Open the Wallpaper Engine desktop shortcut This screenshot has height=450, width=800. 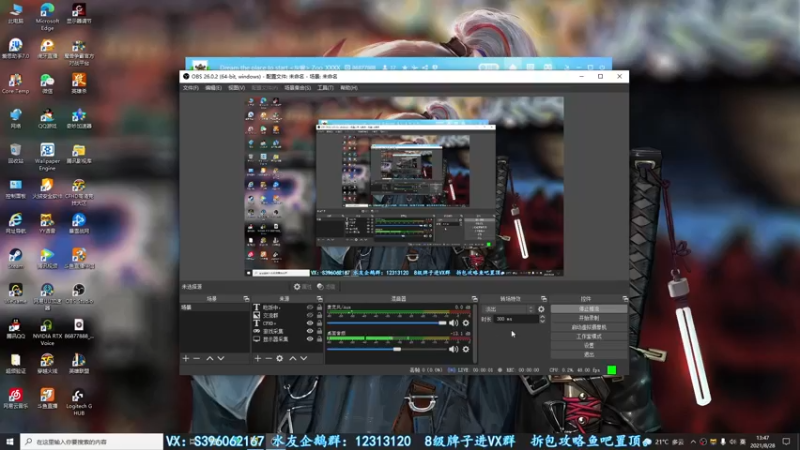pyautogui.click(x=47, y=156)
